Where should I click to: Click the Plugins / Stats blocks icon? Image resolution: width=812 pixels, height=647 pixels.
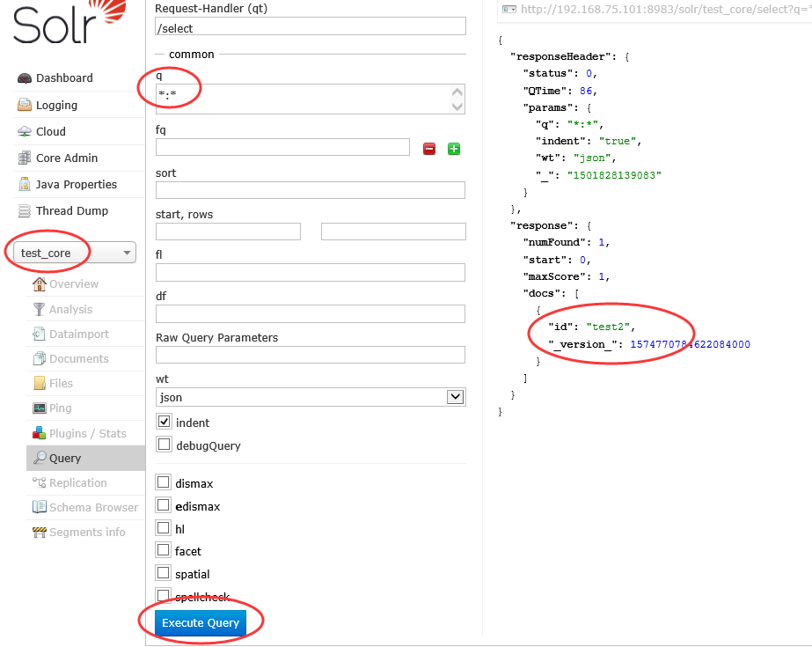pos(40,433)
